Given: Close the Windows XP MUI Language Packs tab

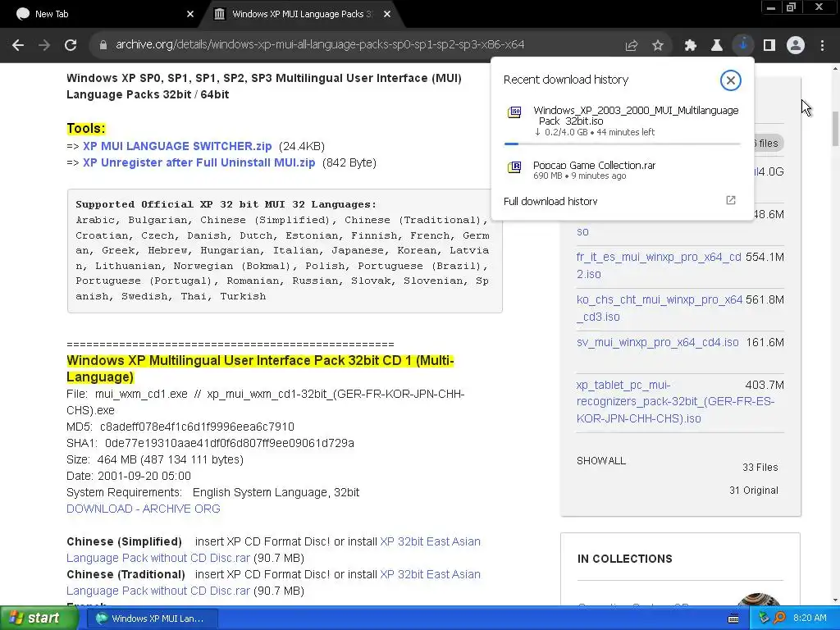Looking at the screenshot, I should click(x=387, y=14).
